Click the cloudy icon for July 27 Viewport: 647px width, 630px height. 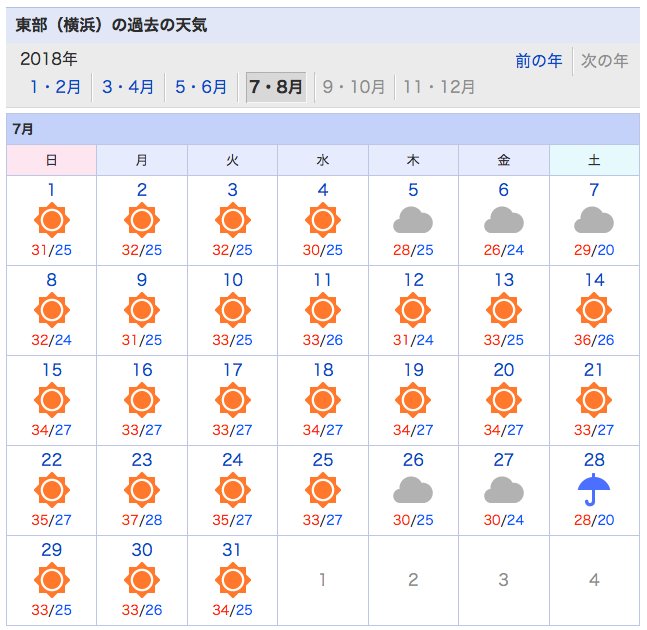tap(504, 490)
